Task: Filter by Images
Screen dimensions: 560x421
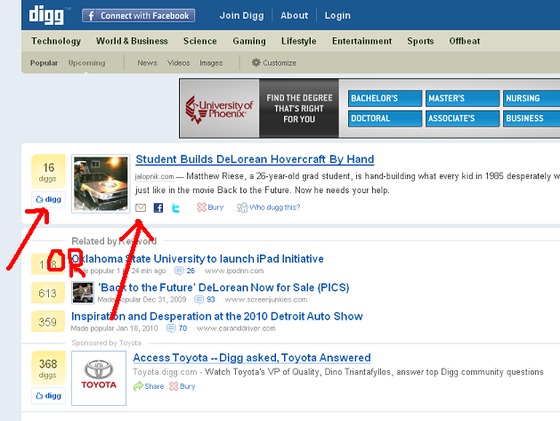Action: click(211, 63)
